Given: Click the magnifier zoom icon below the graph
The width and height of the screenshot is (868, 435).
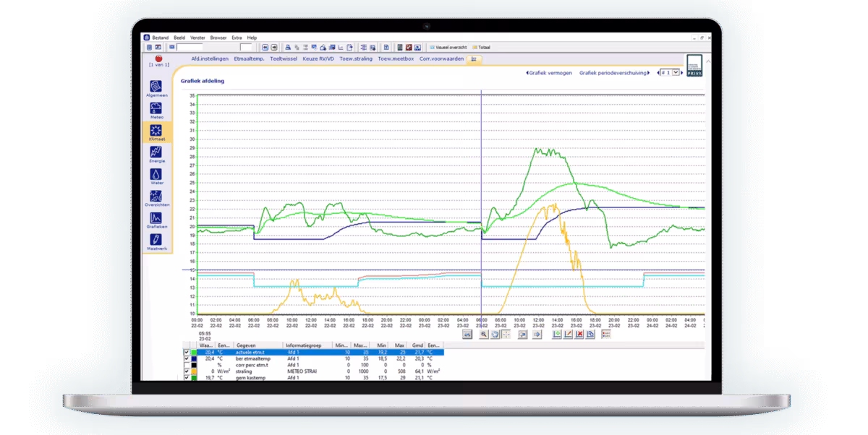Looking at the screenshot, I should click(x=482, y=335).
